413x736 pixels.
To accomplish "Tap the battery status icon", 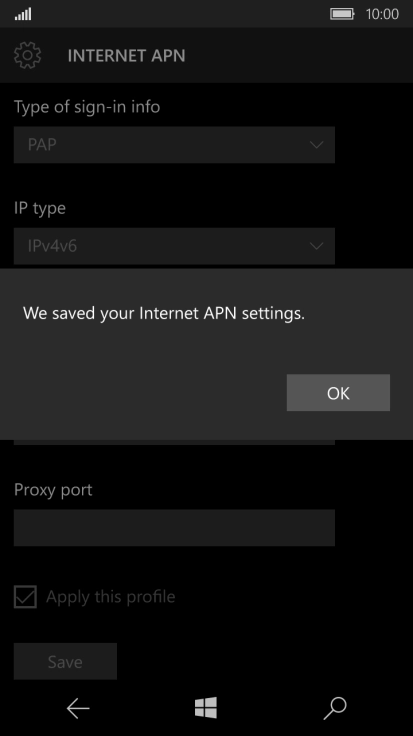I will (342, 14).
